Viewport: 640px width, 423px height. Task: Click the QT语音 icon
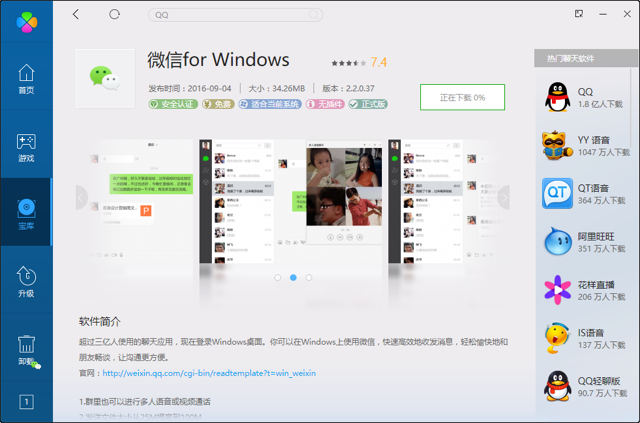(557, 194)
